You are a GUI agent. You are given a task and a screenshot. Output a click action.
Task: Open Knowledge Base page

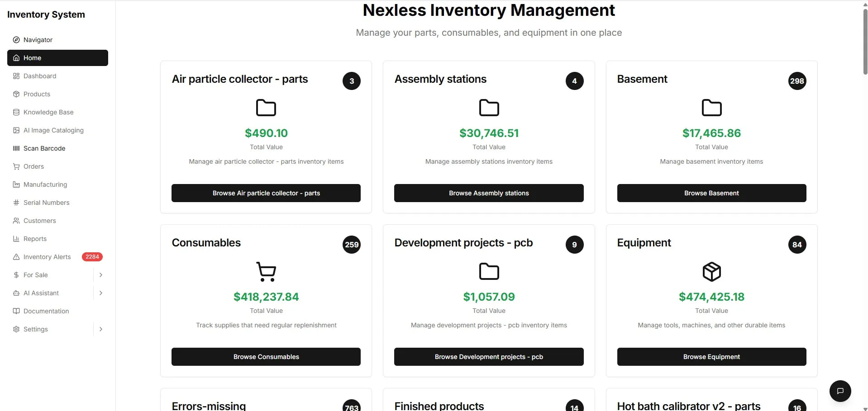tap(57, 112)
